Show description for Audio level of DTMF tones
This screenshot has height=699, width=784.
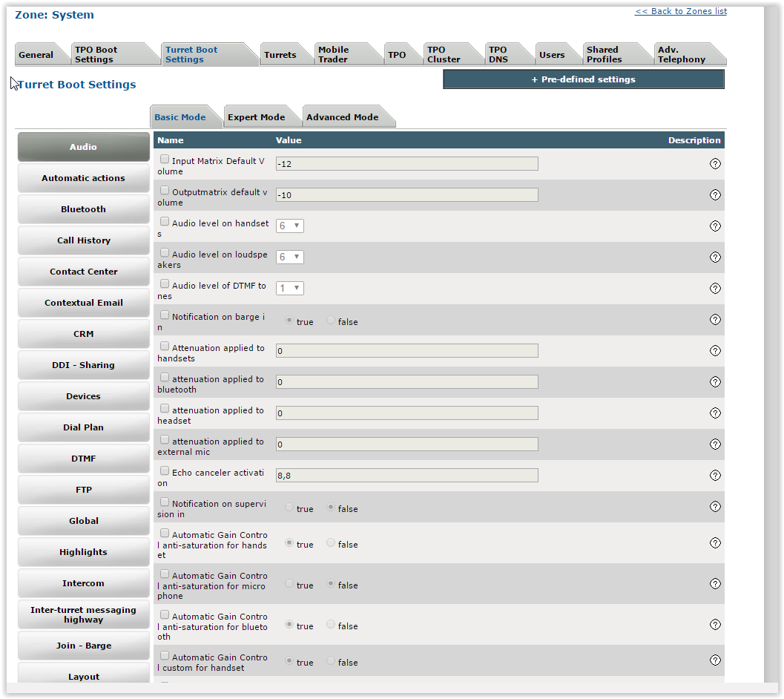[x=715, y=288]
